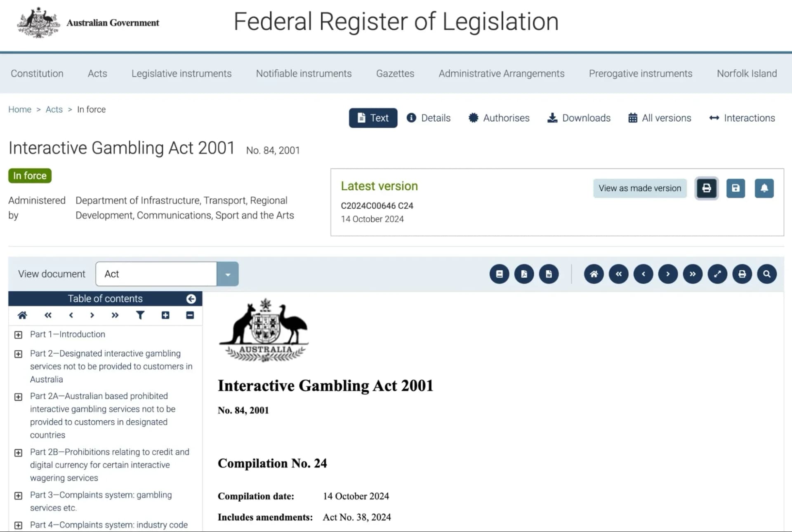The width and height of the screenshot is (792, 532).
Task: Collapse all with minus icon in contents toolbar
Action: [190, 315]
